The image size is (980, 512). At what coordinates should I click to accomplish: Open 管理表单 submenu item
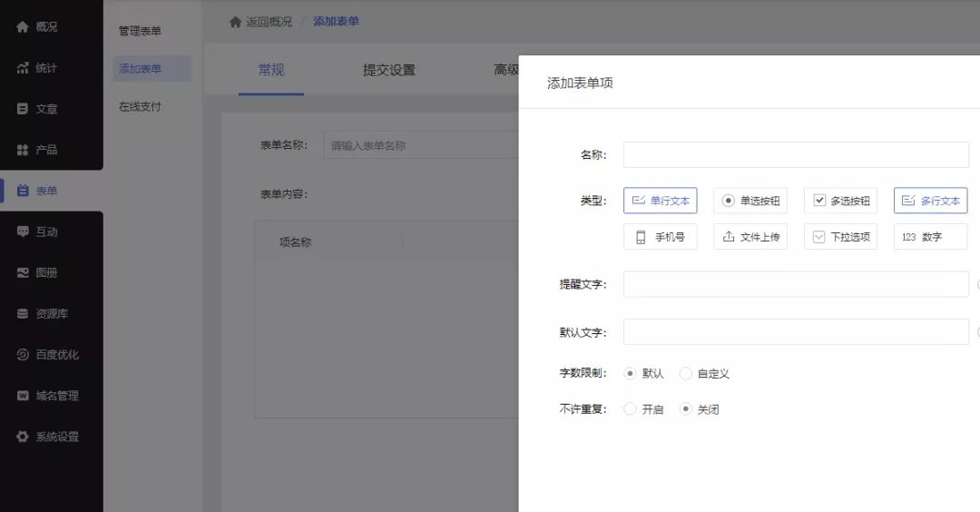click(x=140, y=31)
